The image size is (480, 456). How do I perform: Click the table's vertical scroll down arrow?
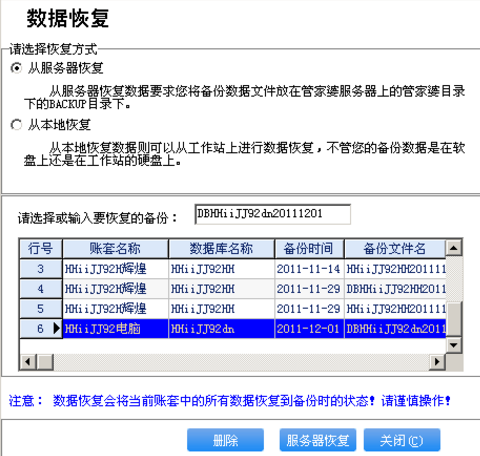[454, 345]
